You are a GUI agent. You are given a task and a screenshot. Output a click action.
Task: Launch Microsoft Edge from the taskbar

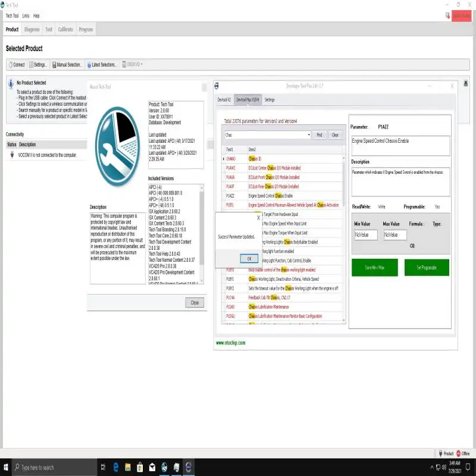point(115,467)
